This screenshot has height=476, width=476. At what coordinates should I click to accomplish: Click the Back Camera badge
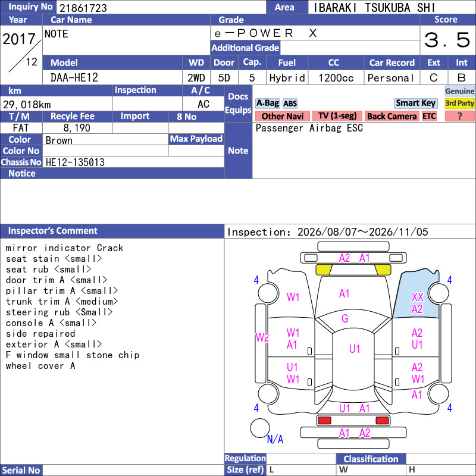coord(392,116)
